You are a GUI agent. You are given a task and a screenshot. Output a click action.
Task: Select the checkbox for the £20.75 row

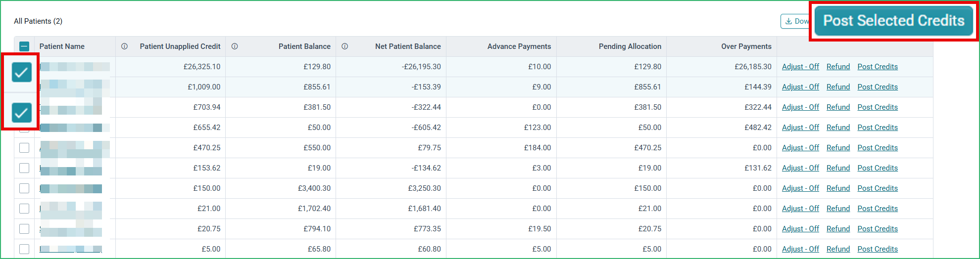coord(24,229)
